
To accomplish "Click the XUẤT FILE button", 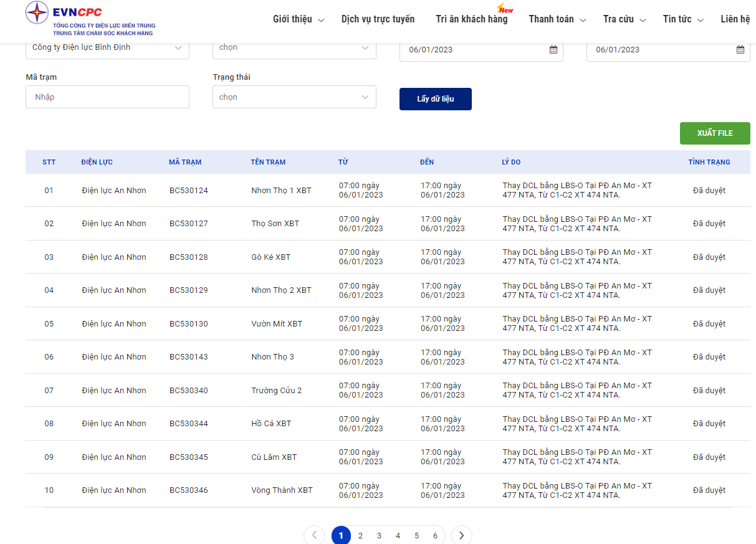I will pyautogui.click(x=714, y=133).
